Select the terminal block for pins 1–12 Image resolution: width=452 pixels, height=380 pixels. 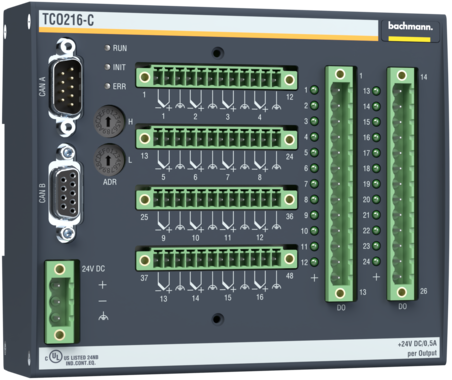tap(217, 77)
